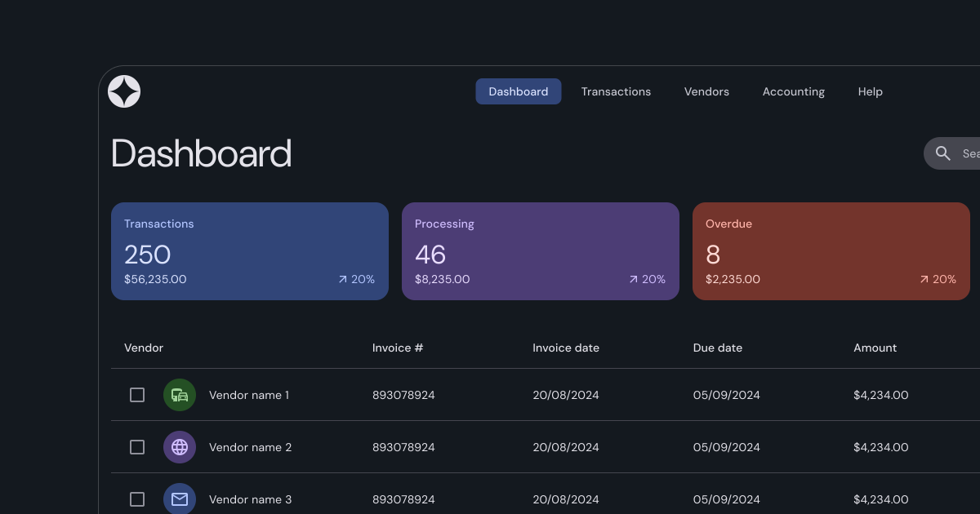Click Vendor name 3 blue mail icon
Viewport: 980px width, 514px height.
tap(180, 498)
